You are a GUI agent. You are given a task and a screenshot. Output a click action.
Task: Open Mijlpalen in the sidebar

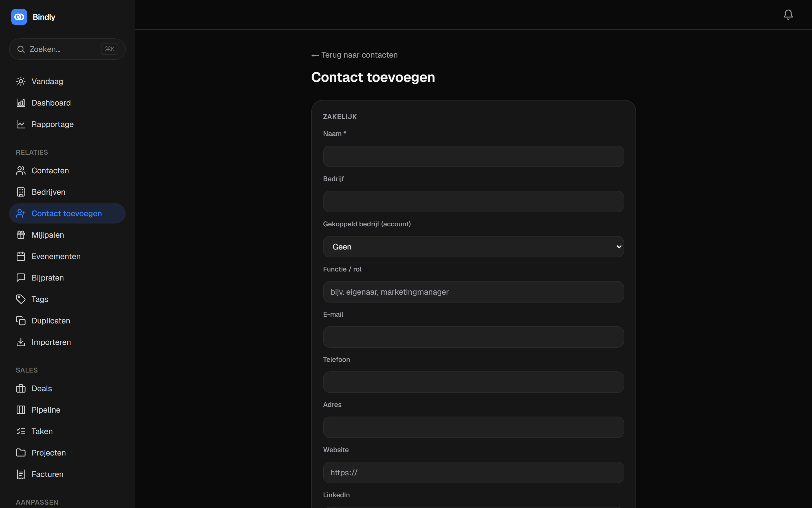pos(67,235)
